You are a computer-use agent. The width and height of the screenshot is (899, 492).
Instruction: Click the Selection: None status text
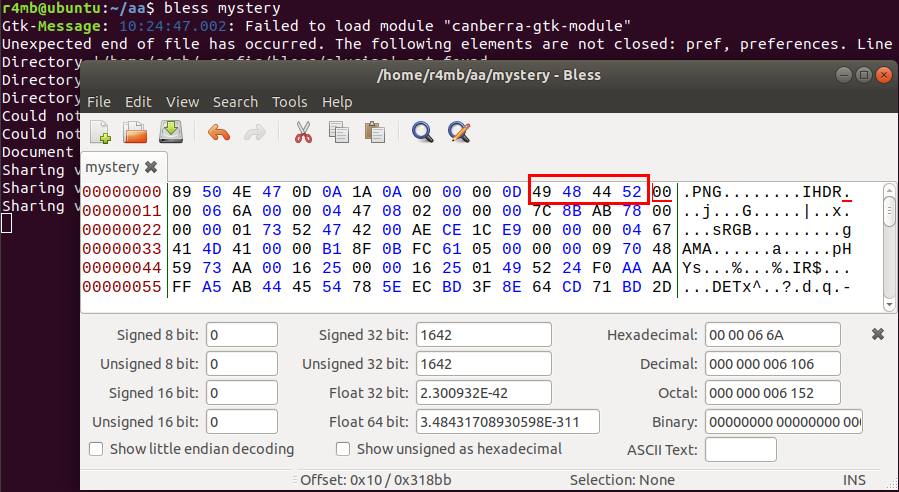point(622,480)
